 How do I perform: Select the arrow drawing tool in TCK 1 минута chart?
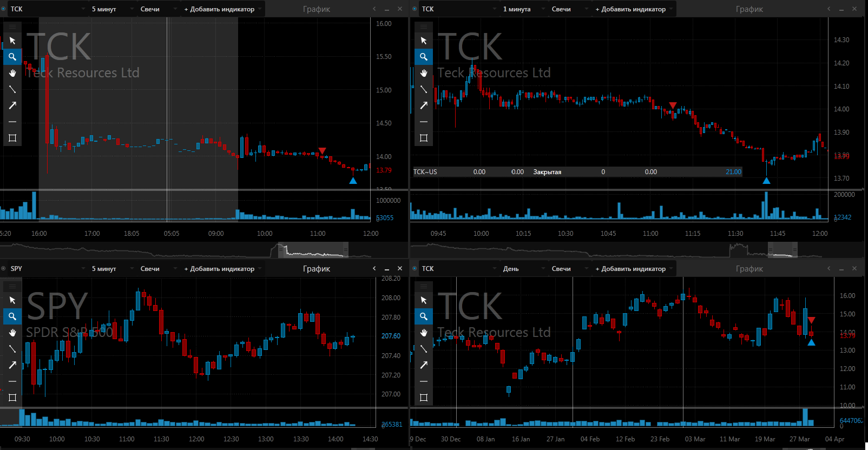(x=424, y=105)
